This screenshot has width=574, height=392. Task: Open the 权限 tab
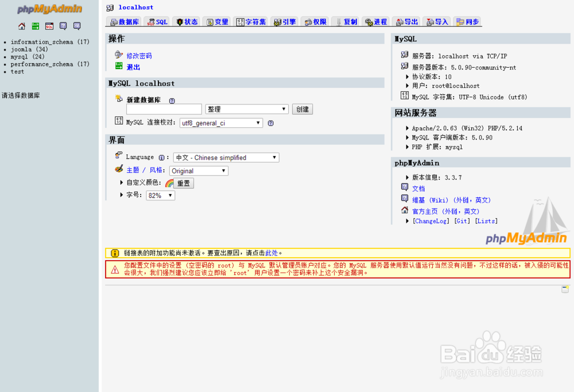(x=315, y=22)
